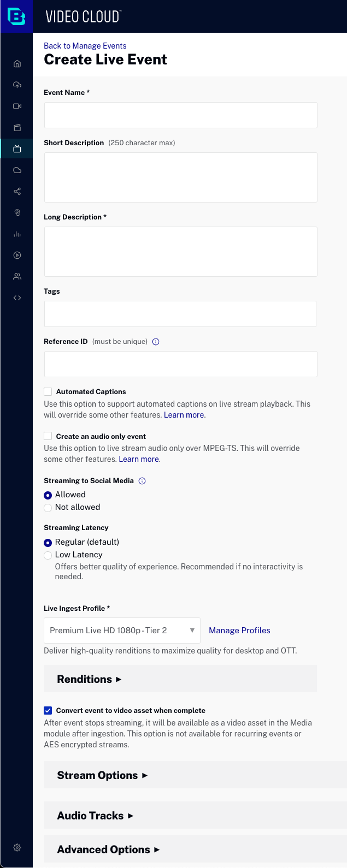The image size is (347, 868).
Task: Open the Live Ingest Profile dropdown
Action: (x=121, y=630)
